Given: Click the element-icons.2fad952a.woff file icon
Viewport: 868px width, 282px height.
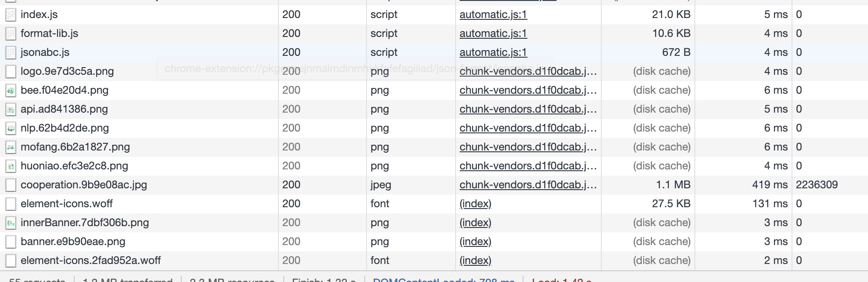Looking at the screenshot, I should (11, 261).
